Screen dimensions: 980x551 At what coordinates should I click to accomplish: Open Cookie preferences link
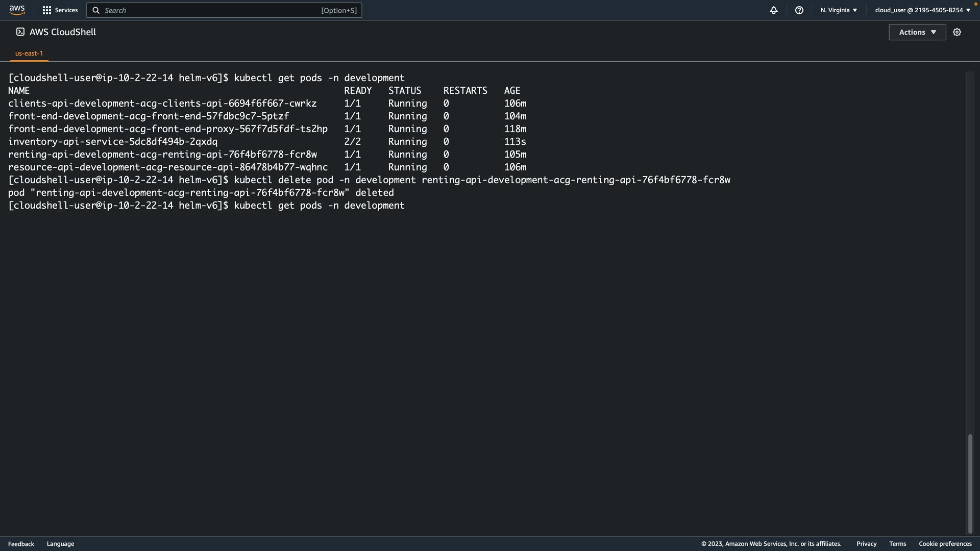coord(945,544)
